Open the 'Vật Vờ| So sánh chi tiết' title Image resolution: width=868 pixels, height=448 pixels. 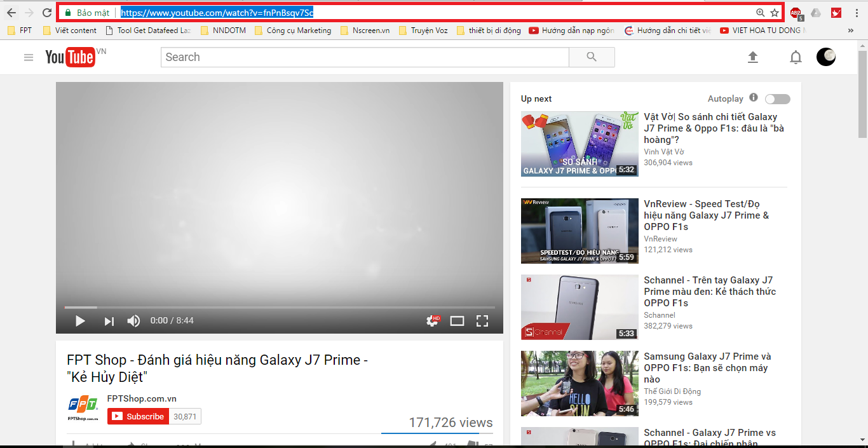tap(714, 128)
